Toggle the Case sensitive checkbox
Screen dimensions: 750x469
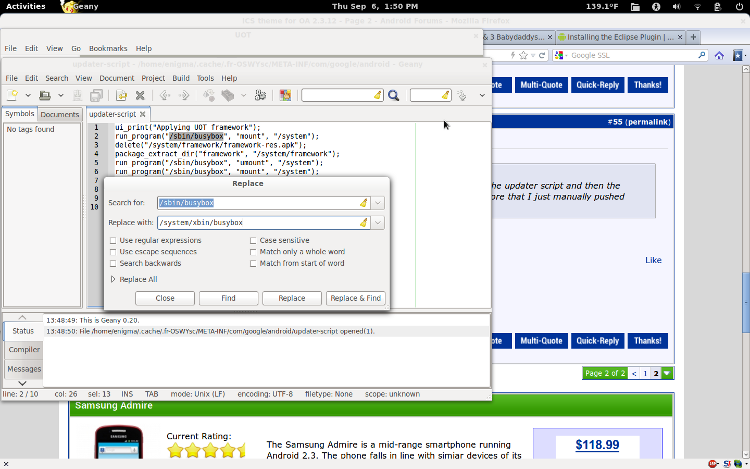tap(253, 241)
